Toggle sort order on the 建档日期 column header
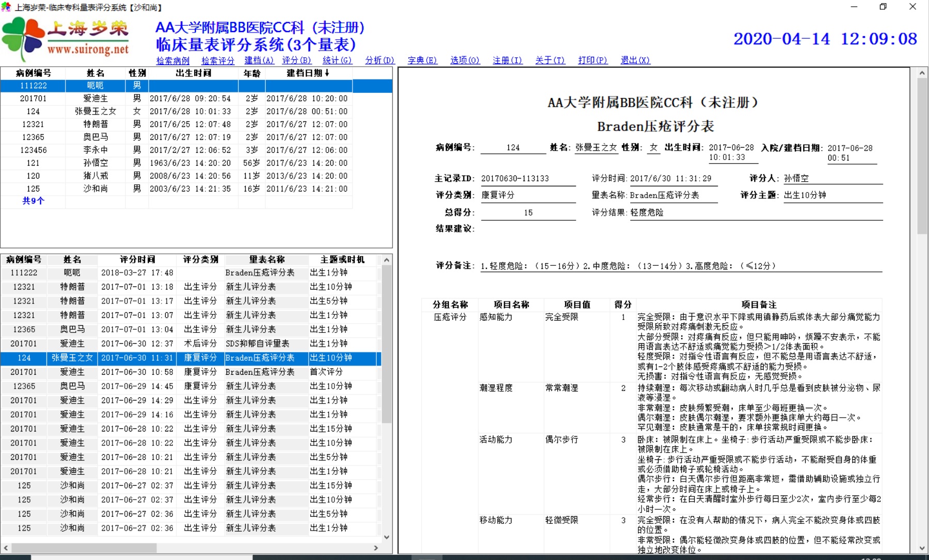The image size is (929, 560). point(307,73)
